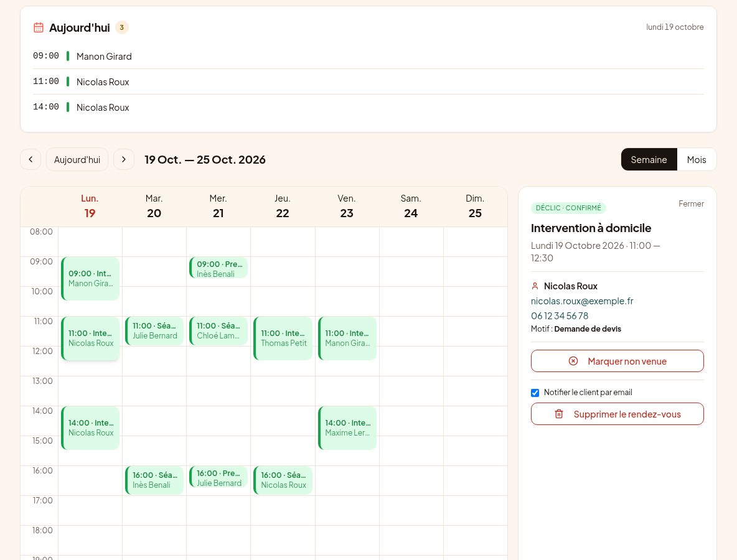Click the Jeu. 22 day header
This screenshot has width=737, height=560.
tap(283, 206)
